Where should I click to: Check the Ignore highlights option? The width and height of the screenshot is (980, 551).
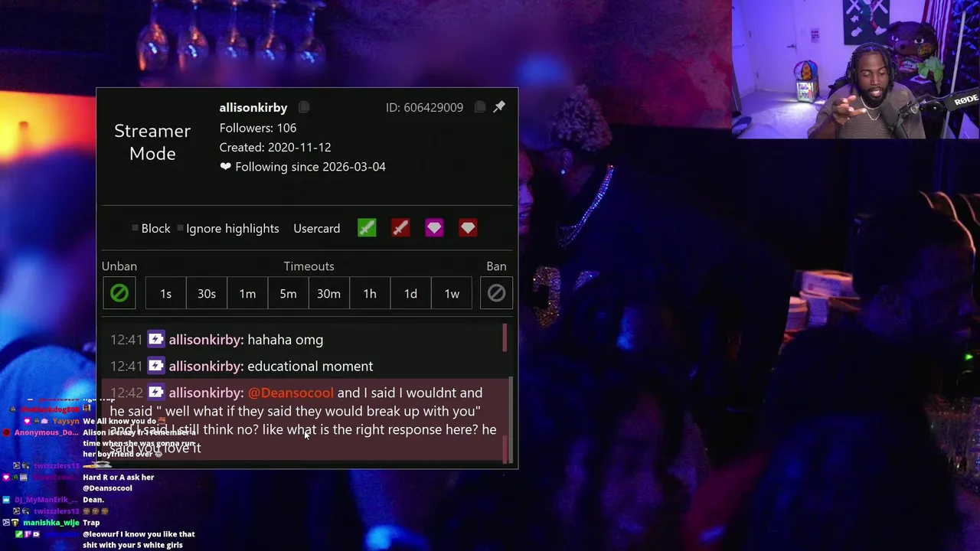[x=181, y=228]
